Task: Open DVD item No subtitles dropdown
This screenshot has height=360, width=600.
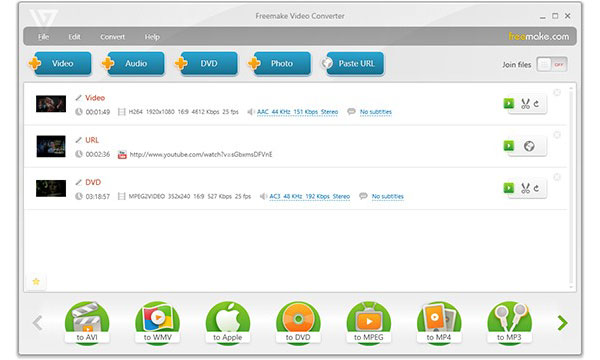Action: pyautogui.click(x=388, y=196)
